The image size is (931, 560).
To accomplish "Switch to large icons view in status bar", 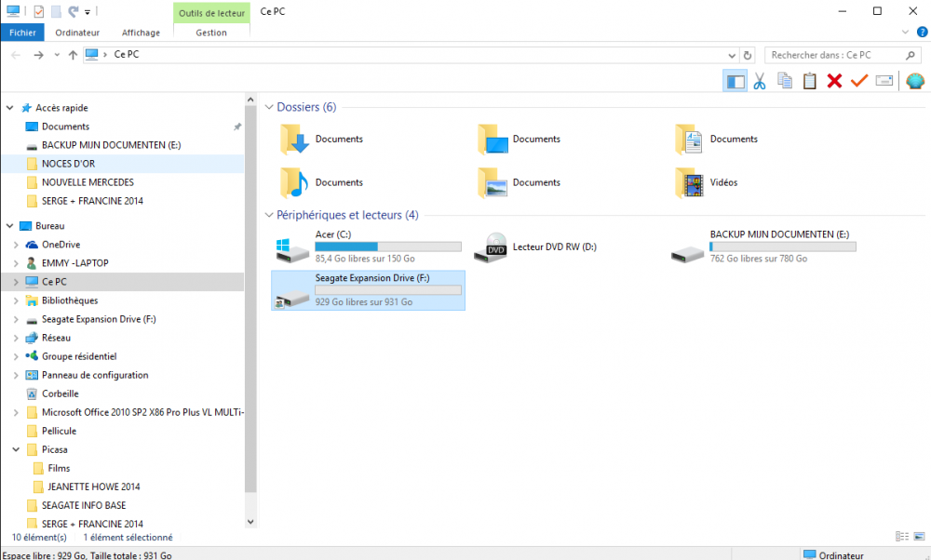I will (x=919, y=537).
